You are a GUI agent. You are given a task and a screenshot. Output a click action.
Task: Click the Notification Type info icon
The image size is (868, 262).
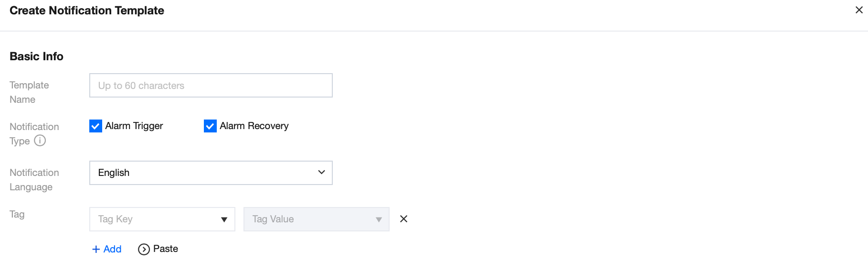40,141
